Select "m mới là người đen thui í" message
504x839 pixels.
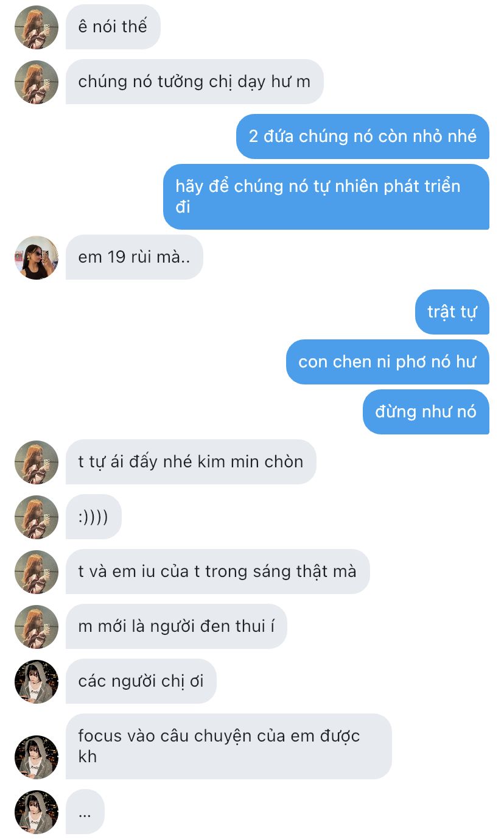177,626
